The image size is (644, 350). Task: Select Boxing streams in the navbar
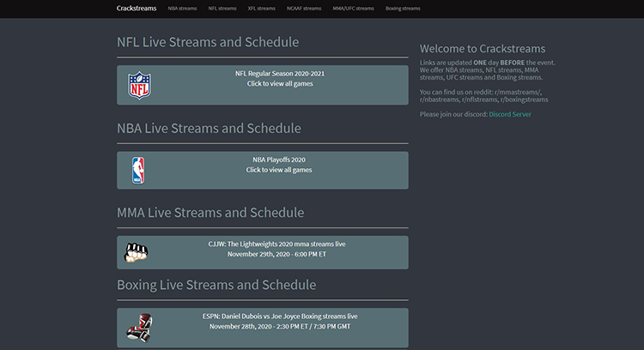pos(403,9)
